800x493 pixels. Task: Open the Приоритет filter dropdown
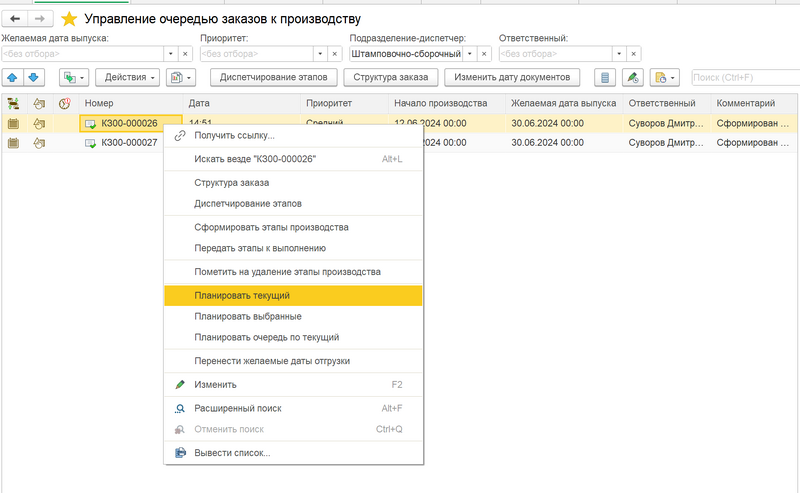click(320, 54)
